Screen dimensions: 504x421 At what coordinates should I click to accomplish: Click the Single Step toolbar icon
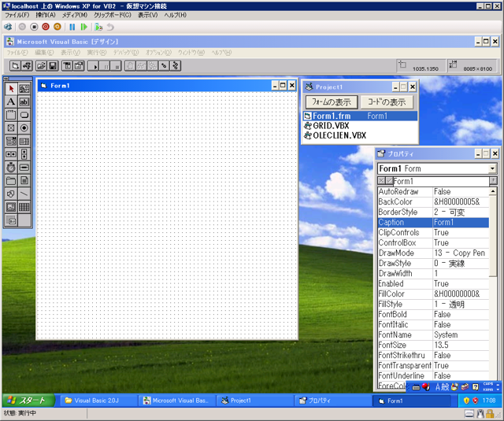164,66
